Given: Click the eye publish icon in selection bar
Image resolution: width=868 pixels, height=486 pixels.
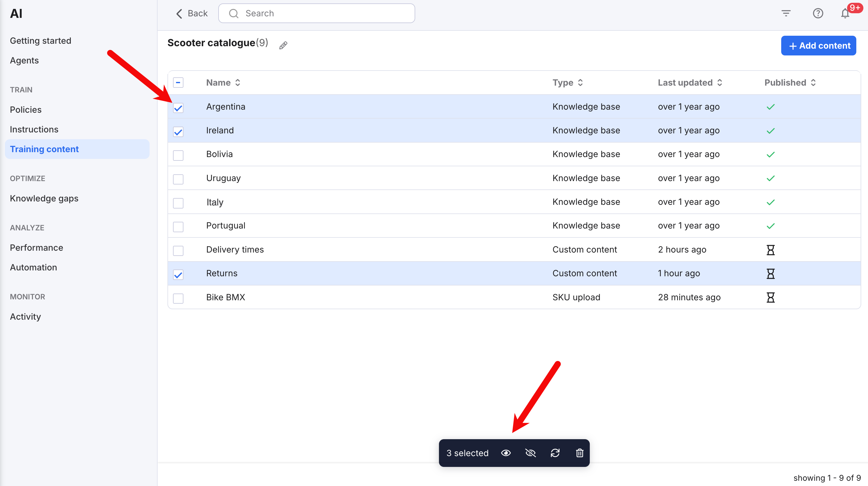Looking at the screenshot, I should pos(506,453).
